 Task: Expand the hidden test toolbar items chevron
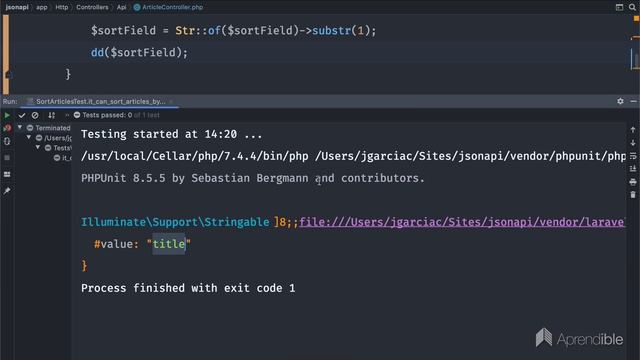67,116
